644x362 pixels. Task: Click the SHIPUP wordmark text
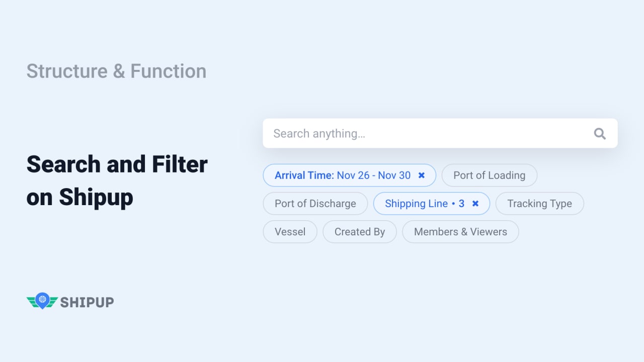click(87, 302)
